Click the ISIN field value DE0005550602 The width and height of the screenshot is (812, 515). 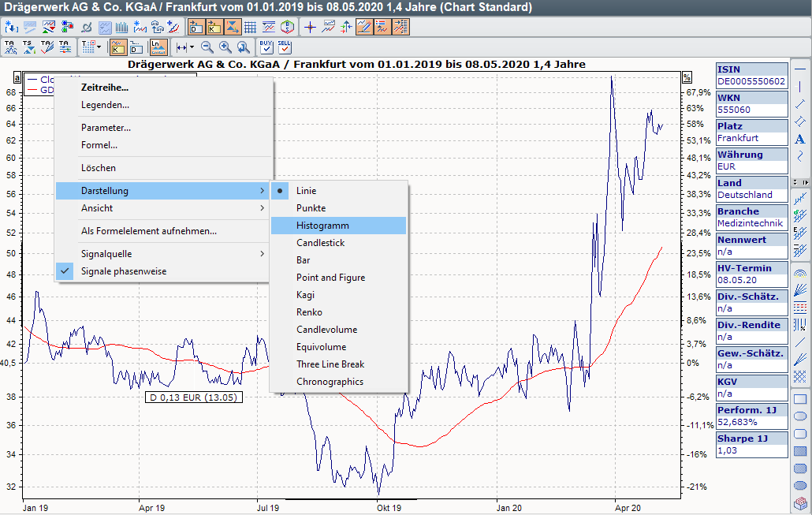751,81
